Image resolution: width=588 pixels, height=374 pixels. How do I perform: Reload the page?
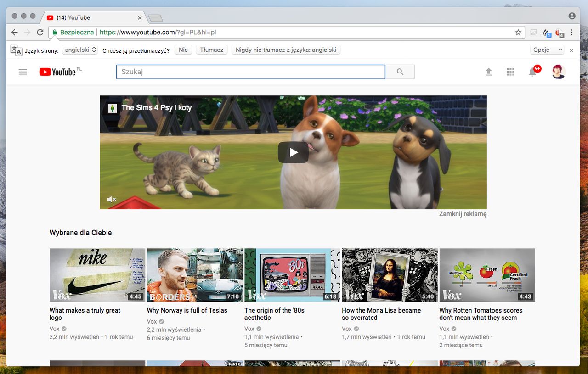(40, 33)
